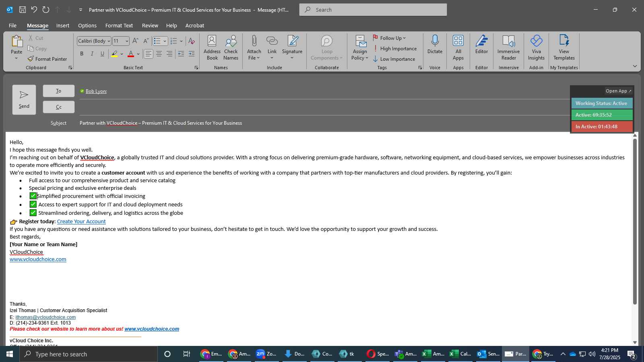Screen dimensions: 644x362
Task: Expand numbering list dropdown arrow
Action: (x=181, y=41)
